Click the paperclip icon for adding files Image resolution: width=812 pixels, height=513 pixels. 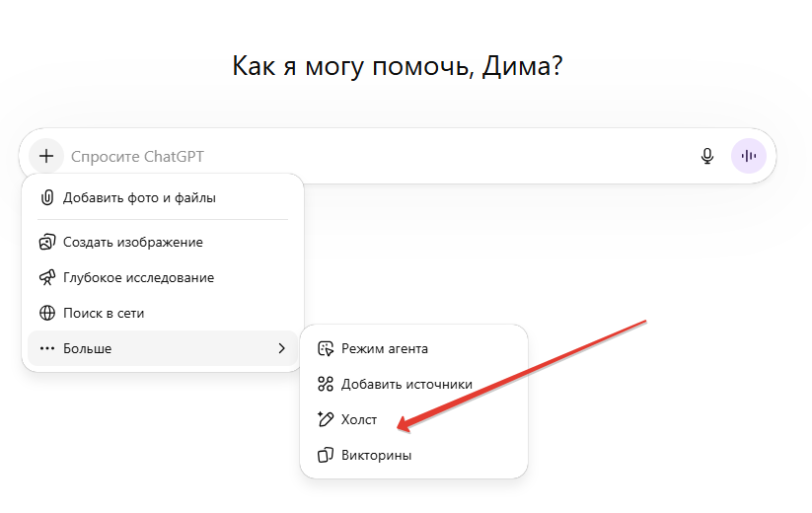pos(47,197)
